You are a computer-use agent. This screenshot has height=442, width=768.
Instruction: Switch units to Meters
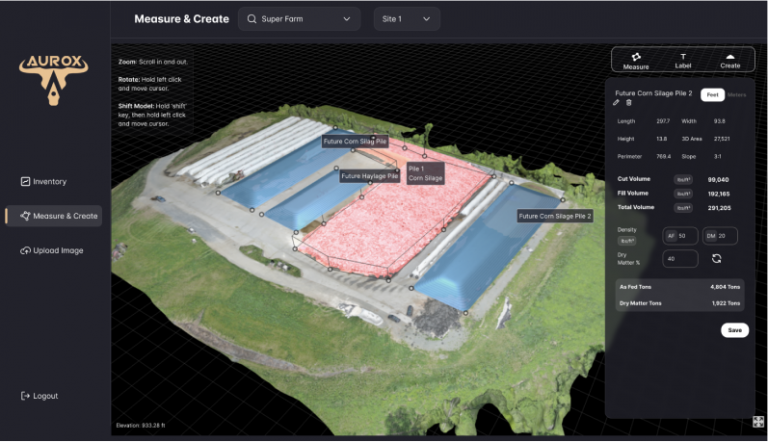tap(736, 94)
